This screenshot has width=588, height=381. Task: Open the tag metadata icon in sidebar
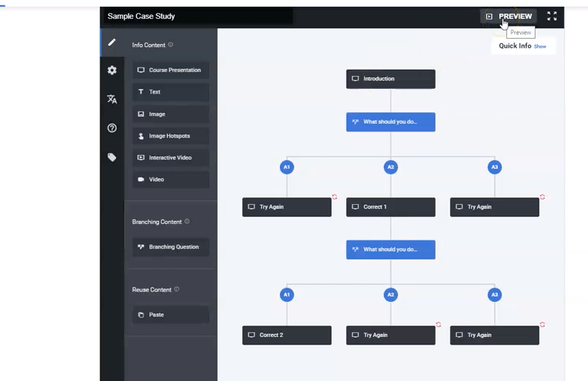(x=112, y=157)
